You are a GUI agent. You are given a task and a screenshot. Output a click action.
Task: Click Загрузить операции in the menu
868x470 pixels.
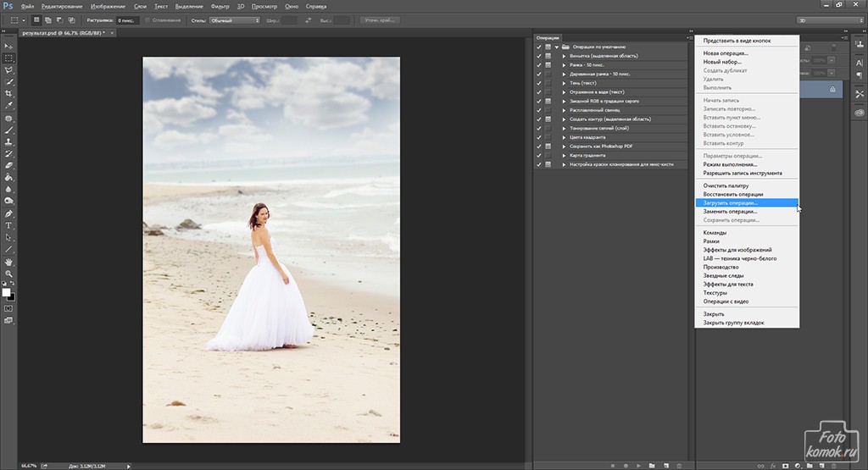coord(729,203)
